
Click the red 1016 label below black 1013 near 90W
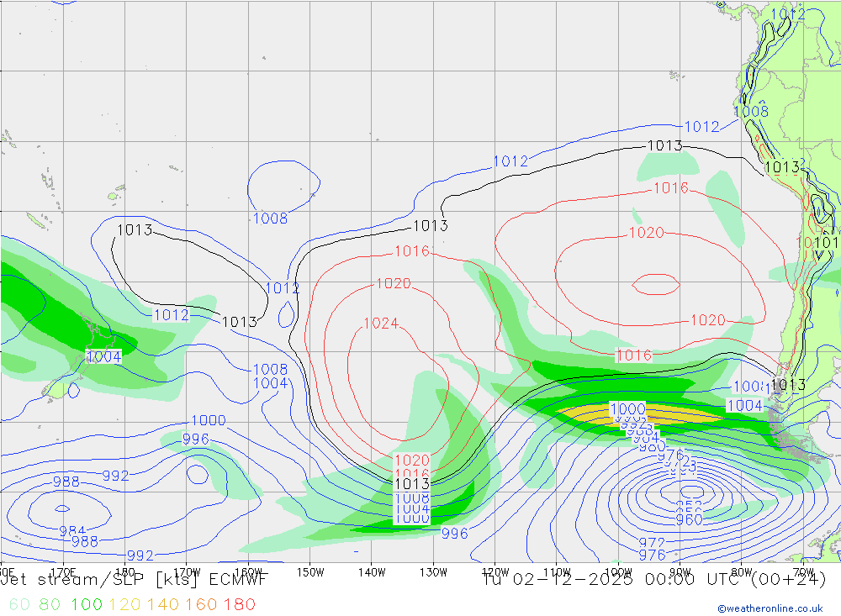coord(671,187)
